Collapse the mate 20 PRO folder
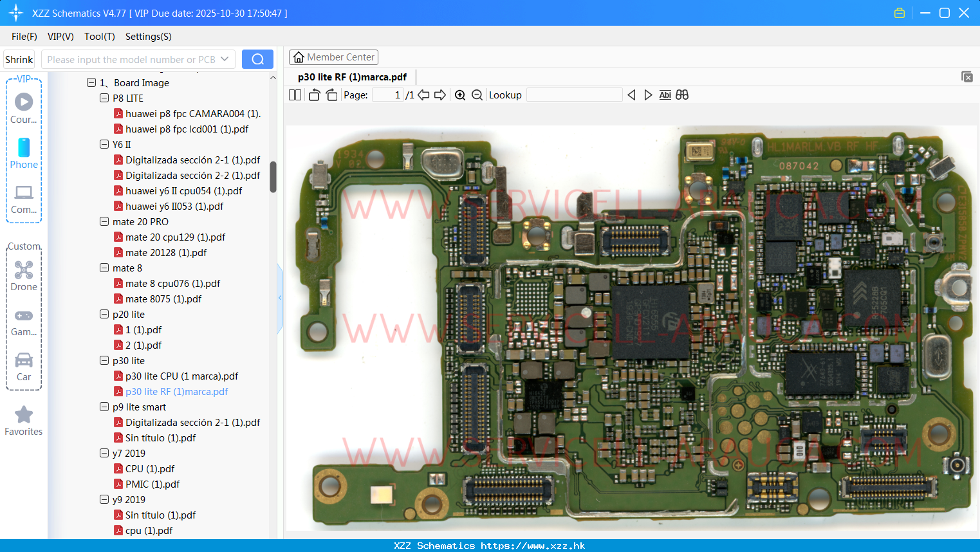The height and width of the screenshot is (552, 980). click(x=104, y=221)
